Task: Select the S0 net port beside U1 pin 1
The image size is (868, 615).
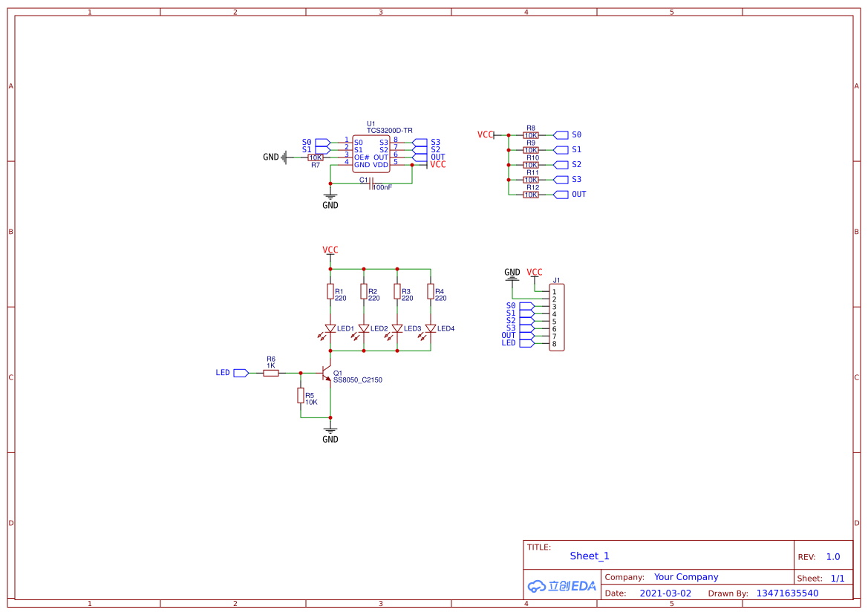Action: click(323, 143)
